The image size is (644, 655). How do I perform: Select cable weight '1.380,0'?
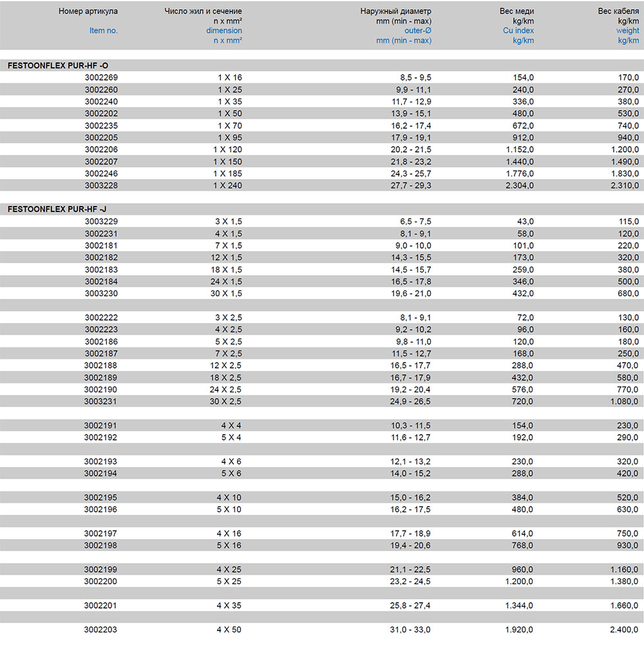point(624,582)
